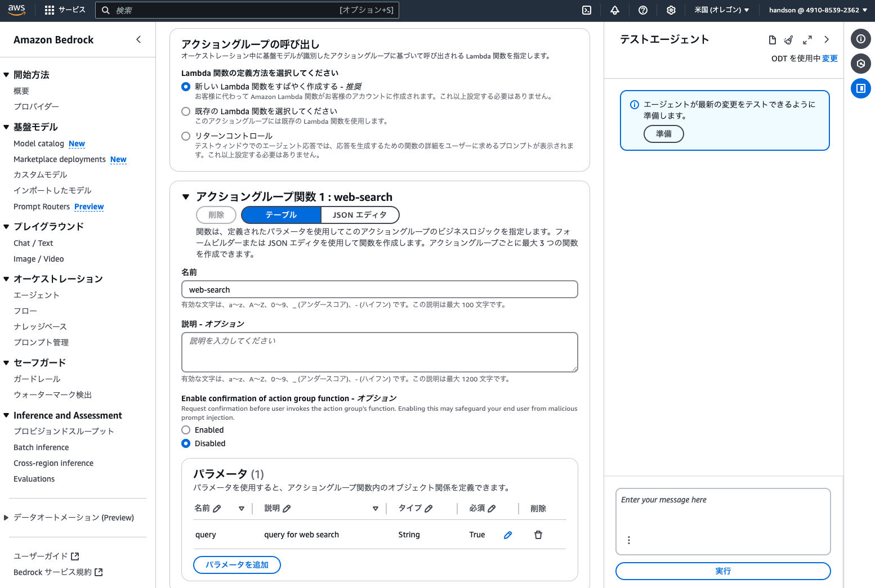Select 新しい Lambda 関数をすばやく作成する option
Viewport: 875px width, 588px height.
click(186, 87)
